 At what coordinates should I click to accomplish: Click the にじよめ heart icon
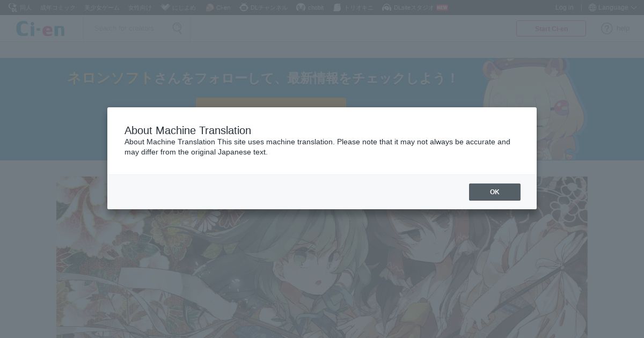coord(165,8)
